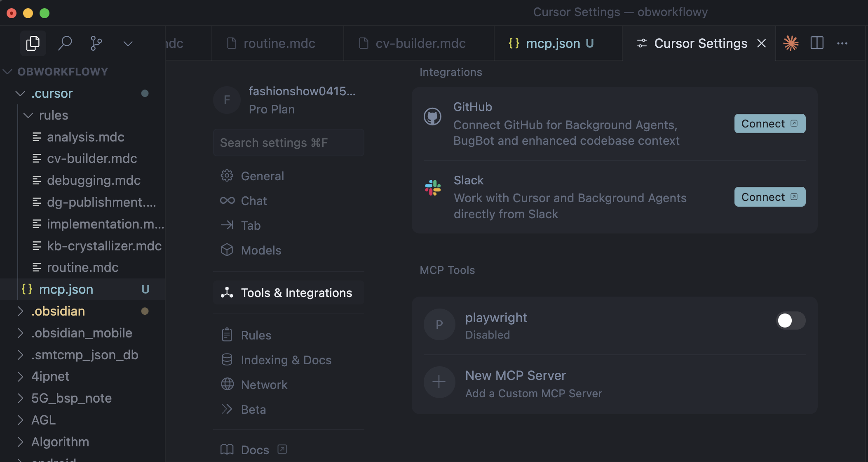The width and height of the screenshot is (868, 462).
Task: Open the Source Control branch icon
Action: coord(96,43)
